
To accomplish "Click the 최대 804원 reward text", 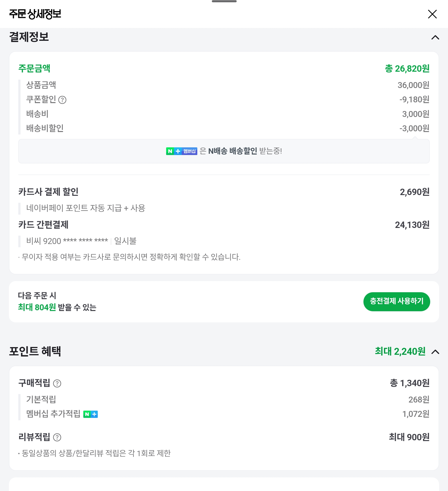I will tap(37, 307).
